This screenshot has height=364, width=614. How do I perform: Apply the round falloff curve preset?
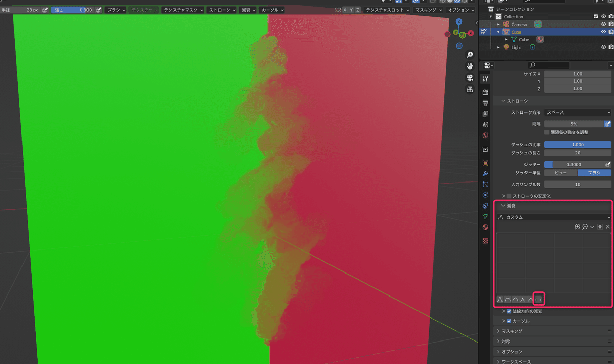[x=508, y=299]
